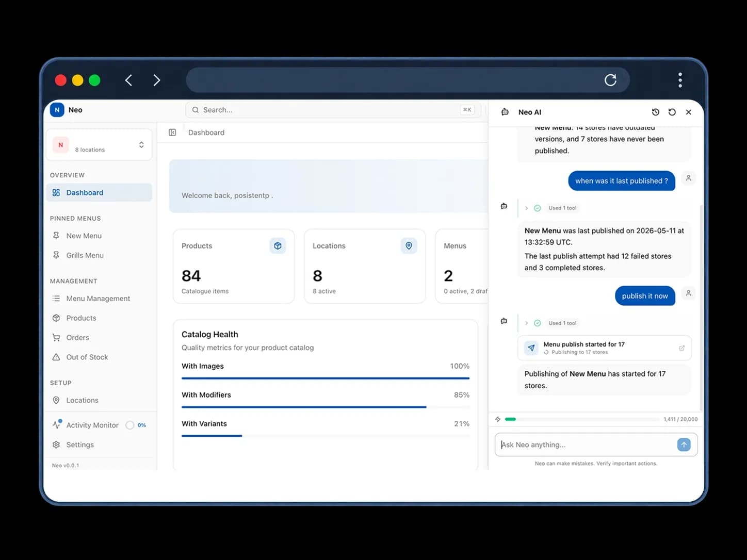Viewport: 747px width, 560px height.
Task: Open Locations under Setup
Action: tap(100, 400)
